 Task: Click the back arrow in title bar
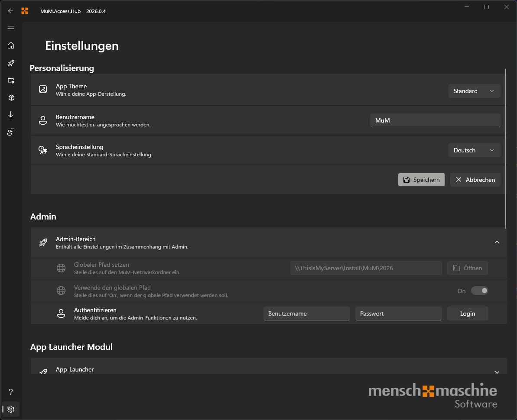click(11, 11)
